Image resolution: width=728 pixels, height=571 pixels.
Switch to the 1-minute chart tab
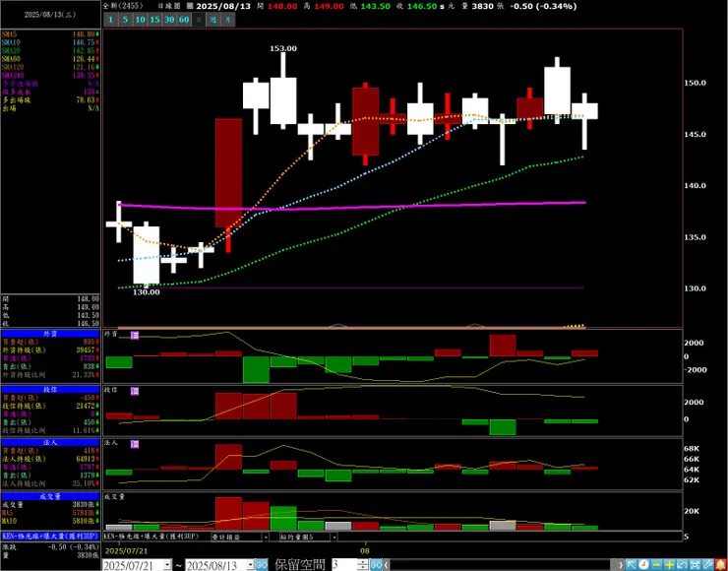click(x=110, y=20)
